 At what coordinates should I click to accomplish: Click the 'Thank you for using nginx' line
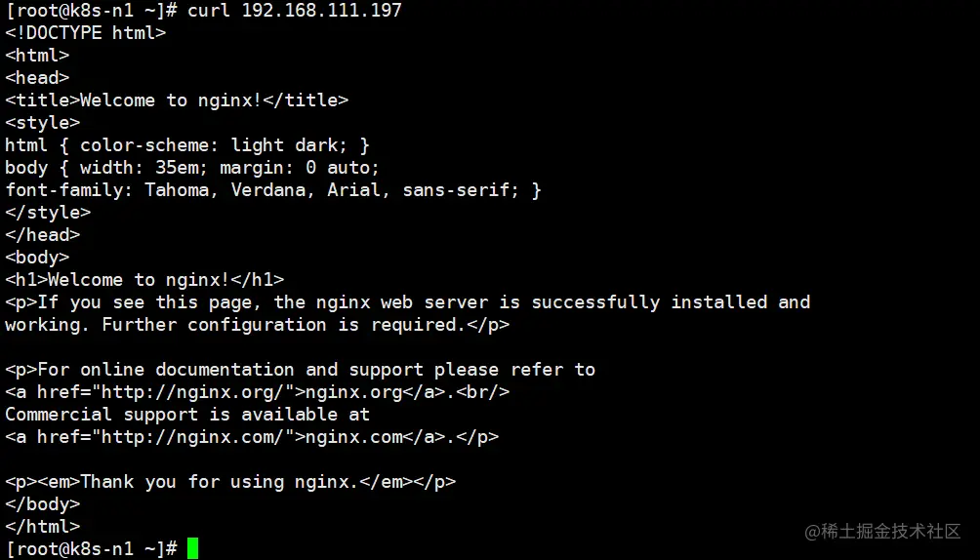point(230,482)
